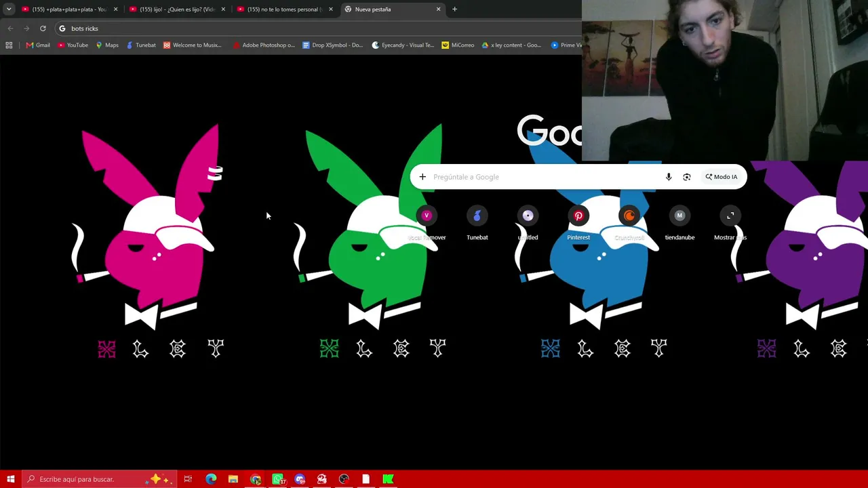Open Google Lens image search icon

pyautogui.click(x=687, y=177)
